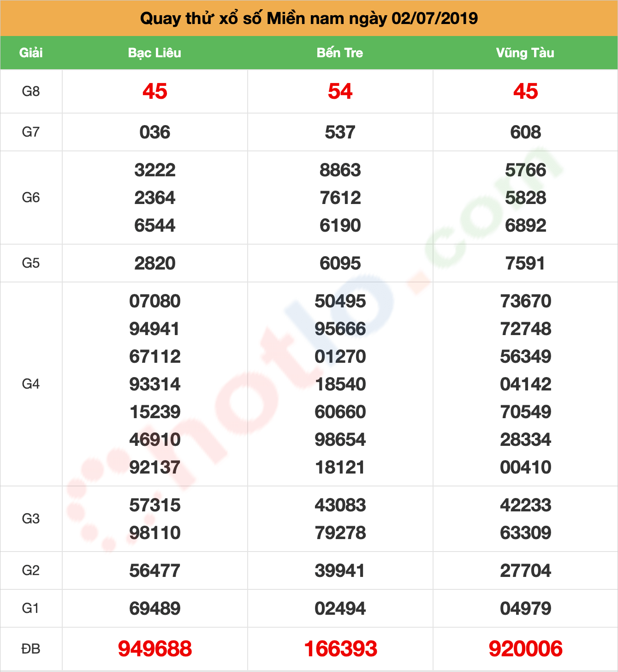The width and height of the screenshot is (618, 672).
Task: Pick G4 number 50495
Action: 340,301
